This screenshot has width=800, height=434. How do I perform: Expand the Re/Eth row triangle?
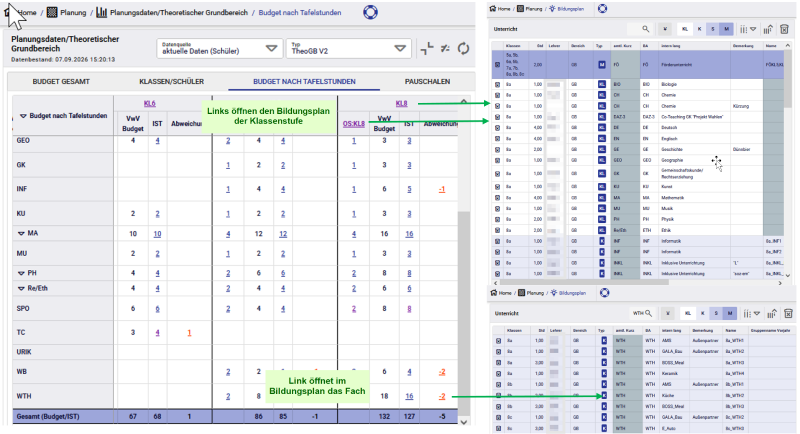21,288
